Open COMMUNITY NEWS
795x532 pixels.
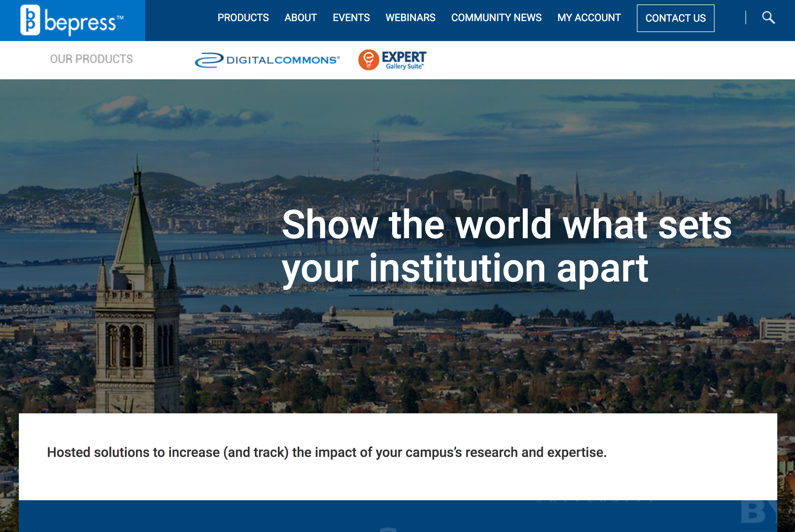pos(497,18)
